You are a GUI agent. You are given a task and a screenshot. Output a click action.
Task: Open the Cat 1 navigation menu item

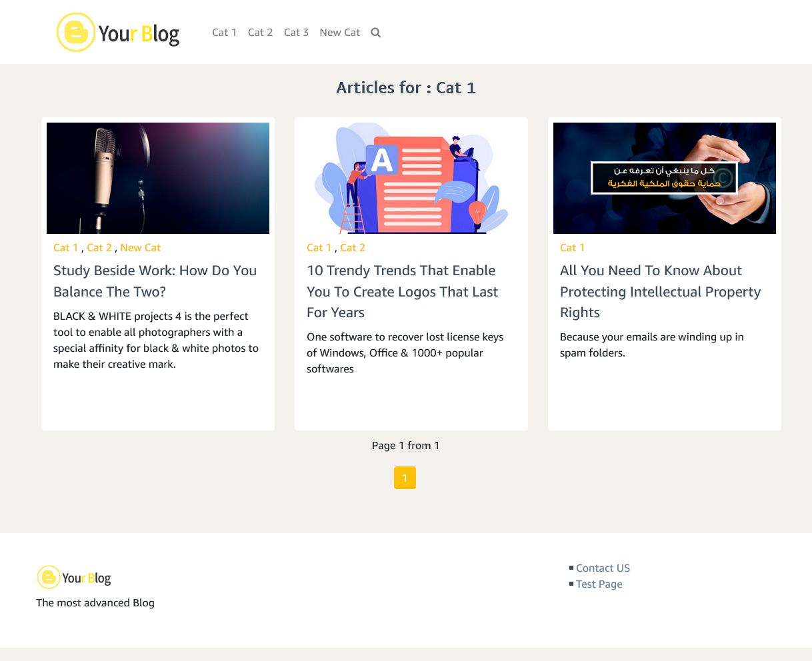(224, 33)
